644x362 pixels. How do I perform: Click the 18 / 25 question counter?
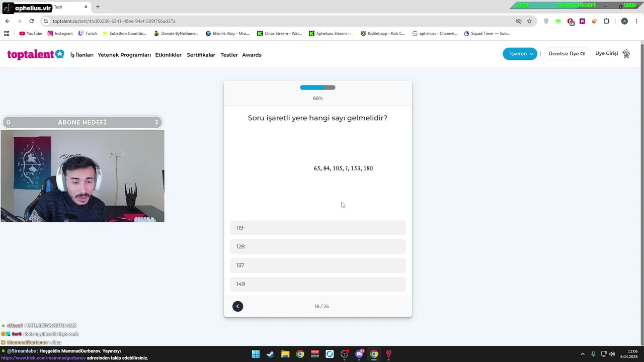click(321, 306)
